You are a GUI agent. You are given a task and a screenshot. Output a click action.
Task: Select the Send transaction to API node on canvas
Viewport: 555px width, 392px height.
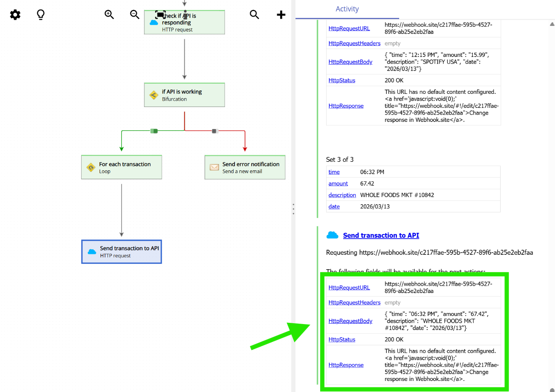pos(121,251)
